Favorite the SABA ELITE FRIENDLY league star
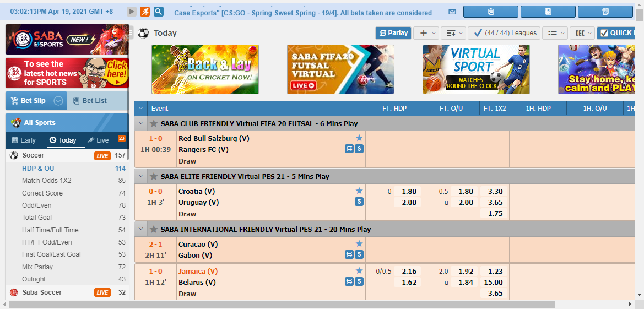The width and height of the screenshot is (644, 309). tap(154, 177)
